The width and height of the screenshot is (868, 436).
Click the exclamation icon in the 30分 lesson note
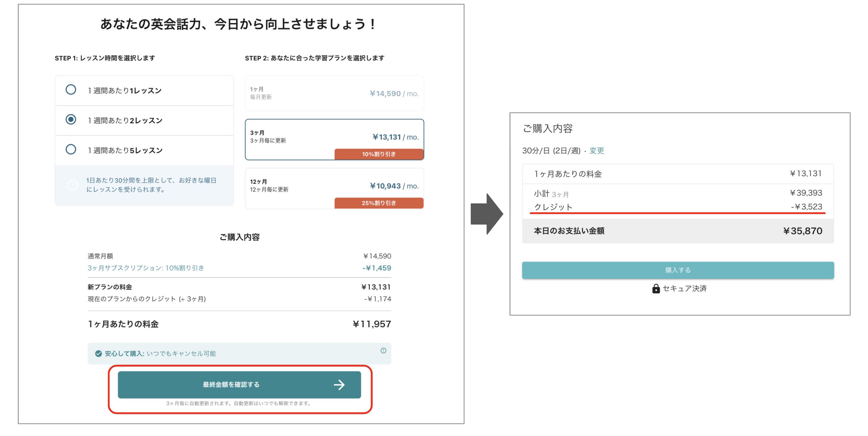[72, 185]
